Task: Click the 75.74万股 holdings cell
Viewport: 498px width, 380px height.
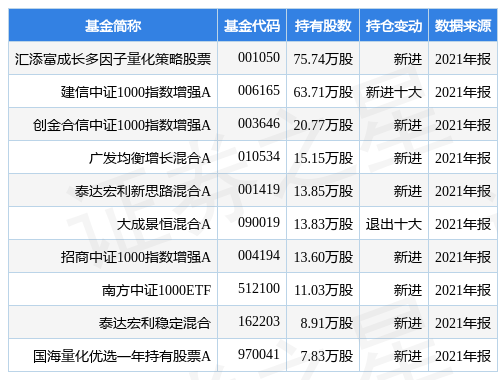Action: [x=323, y=59]
